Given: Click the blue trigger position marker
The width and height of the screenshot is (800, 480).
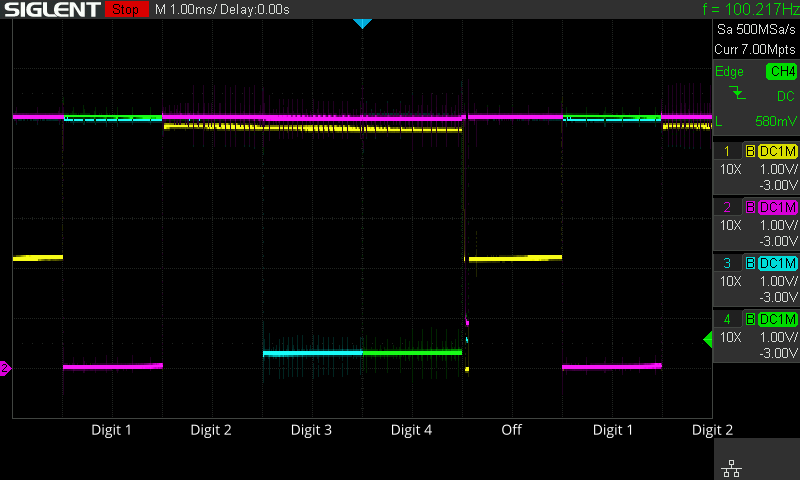Looking at the screenshot, I should tap(362, 23).
